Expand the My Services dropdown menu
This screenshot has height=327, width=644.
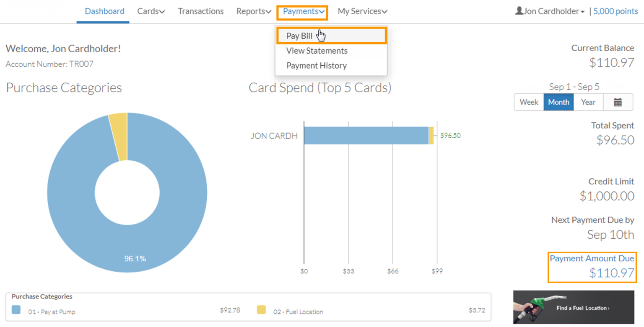[362, 11]
